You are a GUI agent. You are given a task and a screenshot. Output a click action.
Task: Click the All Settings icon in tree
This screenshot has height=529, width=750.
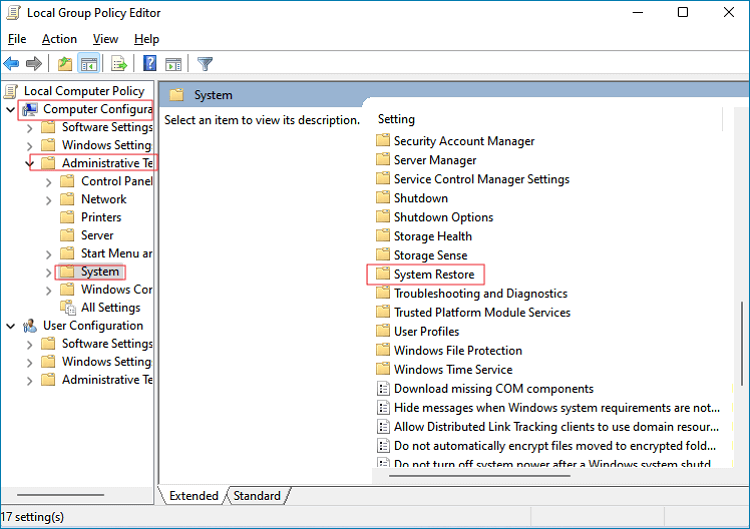coord(68,308)
